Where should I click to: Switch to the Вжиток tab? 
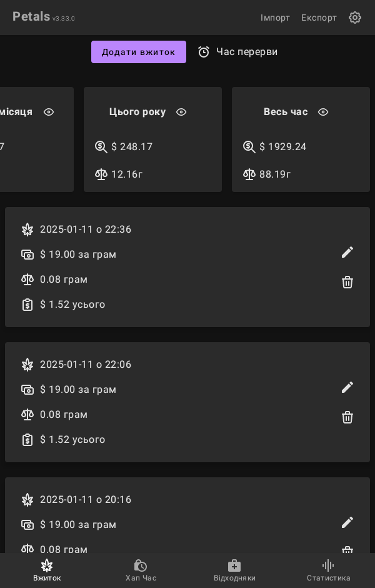coord(47,570)
